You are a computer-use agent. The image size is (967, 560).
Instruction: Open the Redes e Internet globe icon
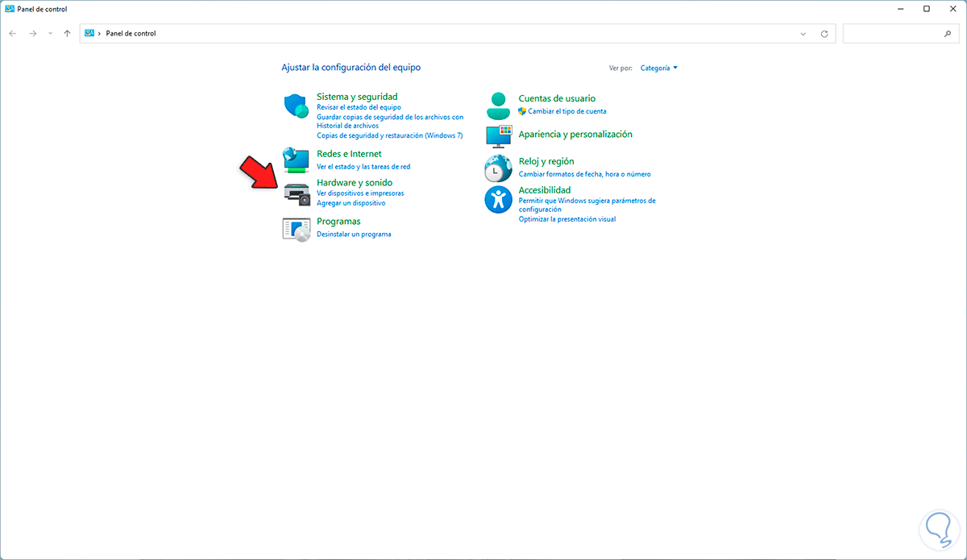[297, 160]
